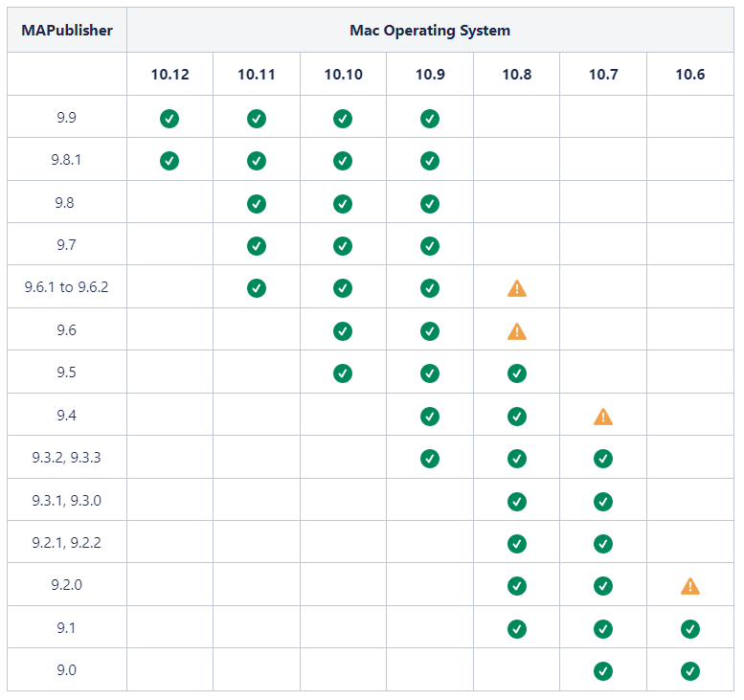Screen dimensions: 744x700
Task: Click the green check for 9.9 on 10.11
Action: click(x=257, y=119)
